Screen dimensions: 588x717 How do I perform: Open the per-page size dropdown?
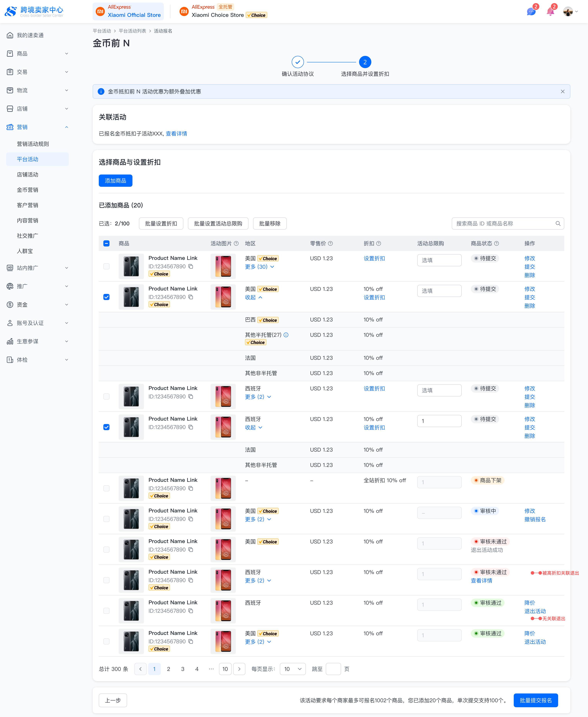[292, 669]
